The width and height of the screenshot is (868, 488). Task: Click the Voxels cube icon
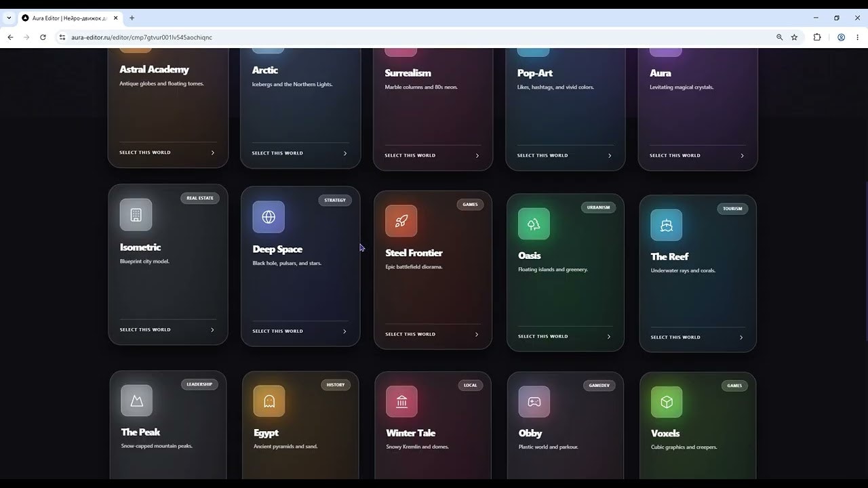pos(667,403)
